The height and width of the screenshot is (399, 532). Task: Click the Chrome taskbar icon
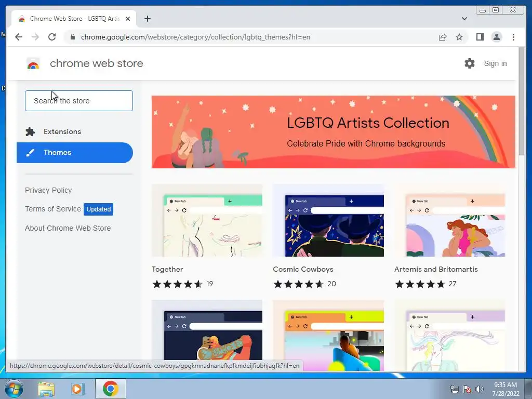[110, 389]
